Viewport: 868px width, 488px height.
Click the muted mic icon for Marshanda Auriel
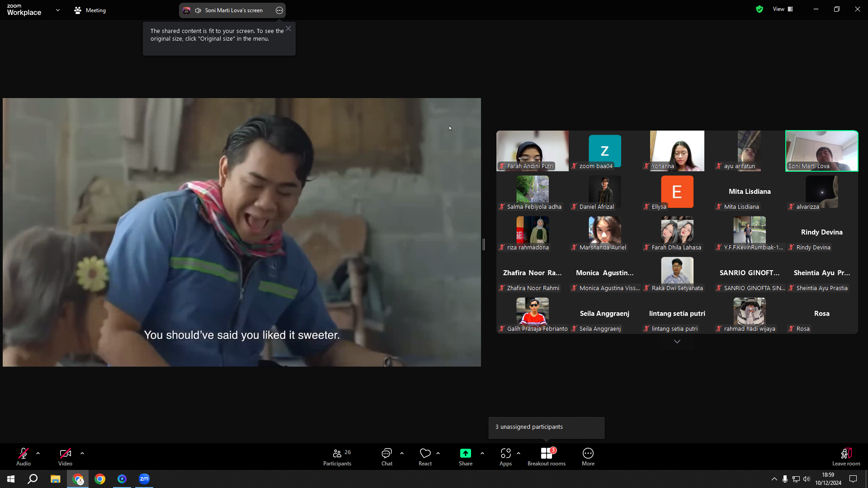click(574, 248)
